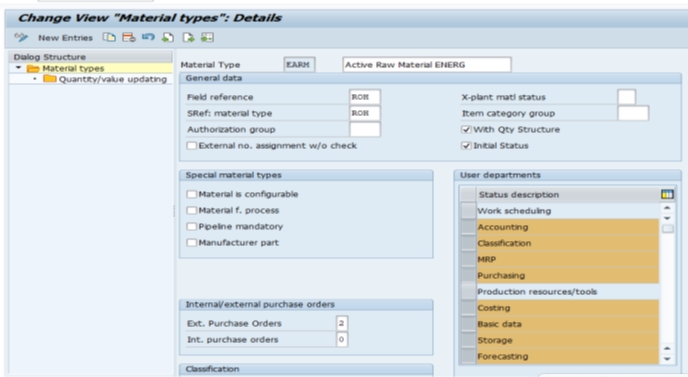Image resolution: width=688 pixels, height=377 pixels.
Task: Click upper scroll-down arrow of departments list
Action: 667,218
